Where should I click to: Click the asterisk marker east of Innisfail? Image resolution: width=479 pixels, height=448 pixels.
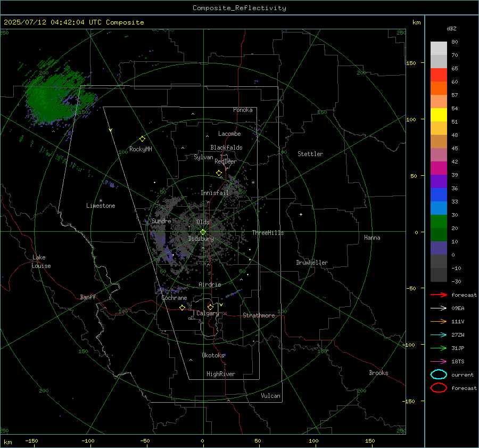click(x=253, y=183)
